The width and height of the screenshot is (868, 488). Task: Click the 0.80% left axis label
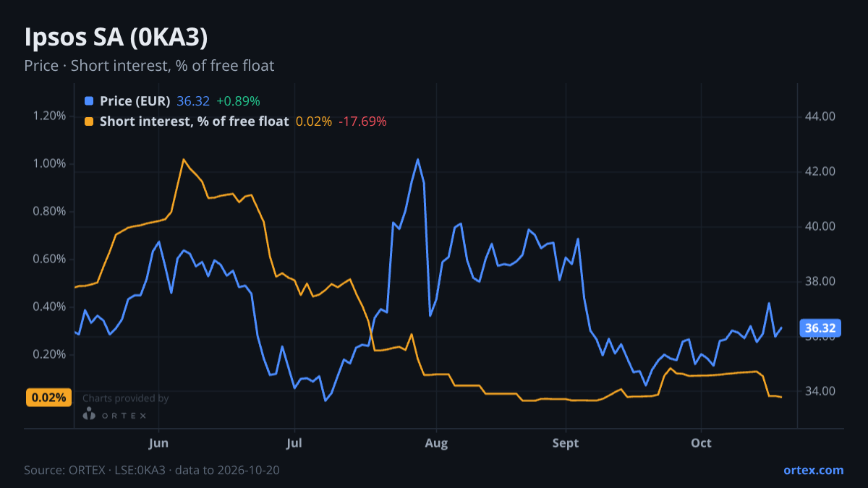(49, 211)
